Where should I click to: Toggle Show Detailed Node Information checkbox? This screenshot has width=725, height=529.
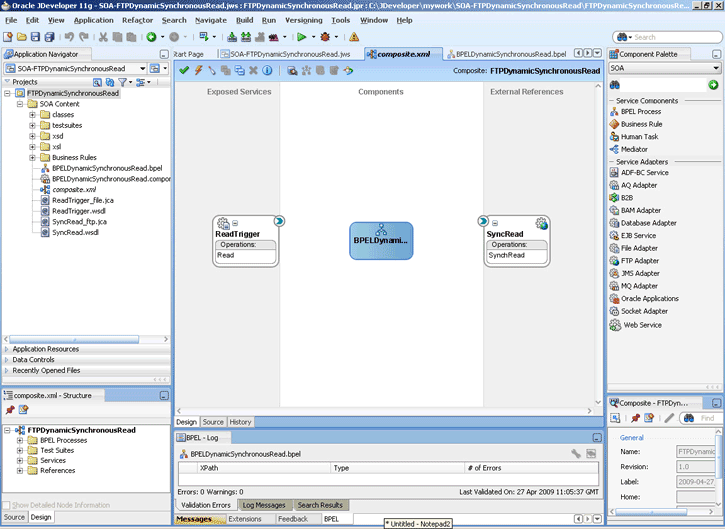[8, 505]
